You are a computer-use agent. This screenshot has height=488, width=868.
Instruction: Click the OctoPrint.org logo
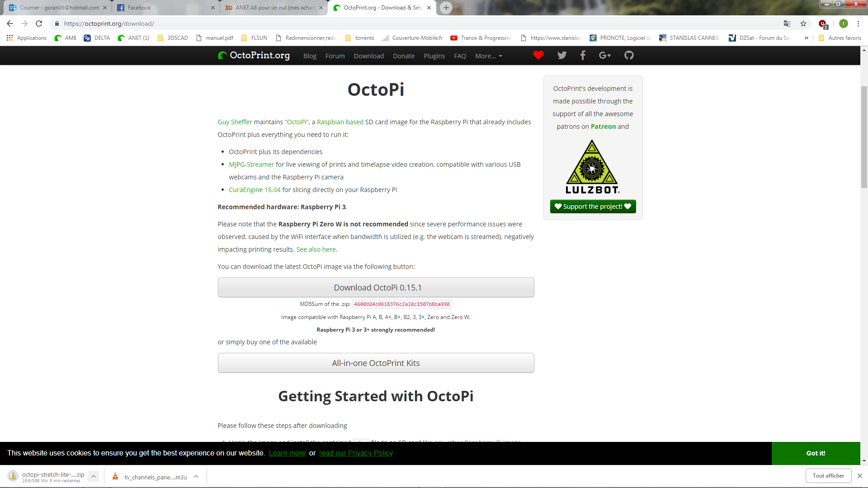[254, 56]
